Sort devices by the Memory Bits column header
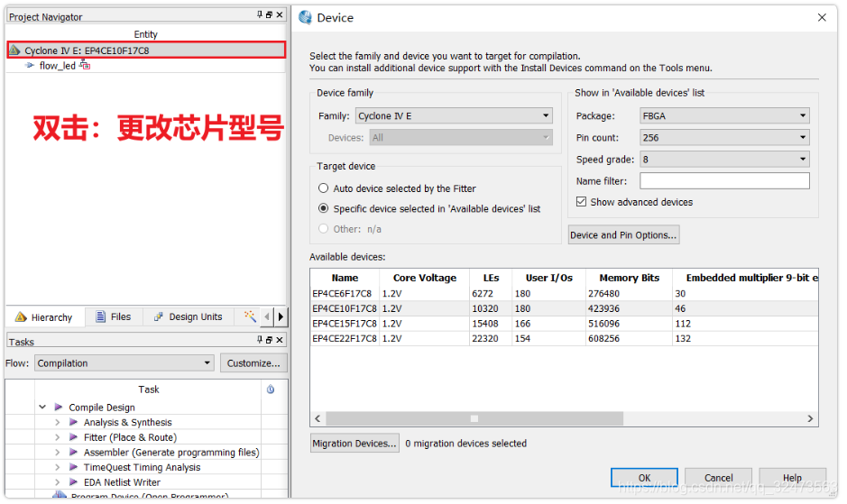The image size is (847, 504). pos(629,278)
